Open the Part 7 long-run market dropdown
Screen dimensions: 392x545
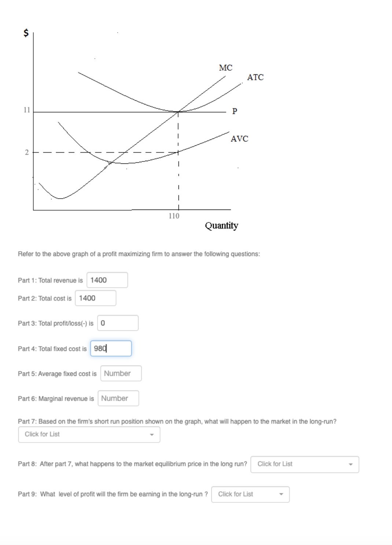pos(89,434)
